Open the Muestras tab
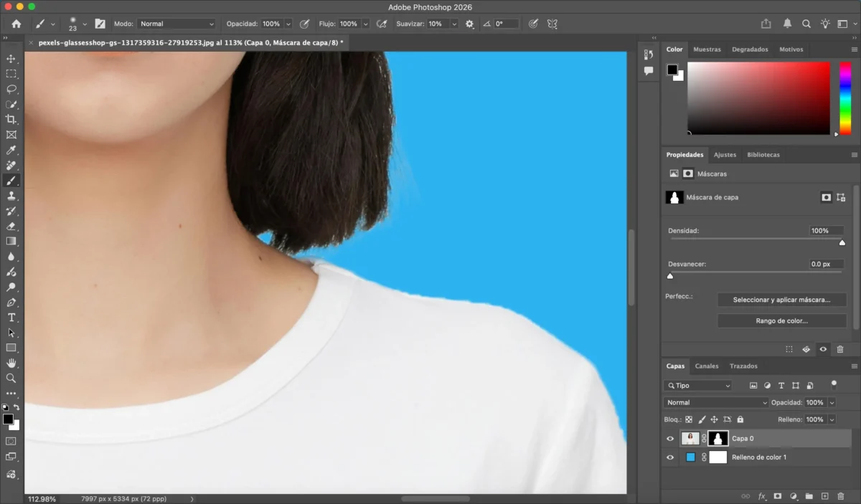Image resolution: width=861 pixels, height=504 pixels. [x=707, y=49]
